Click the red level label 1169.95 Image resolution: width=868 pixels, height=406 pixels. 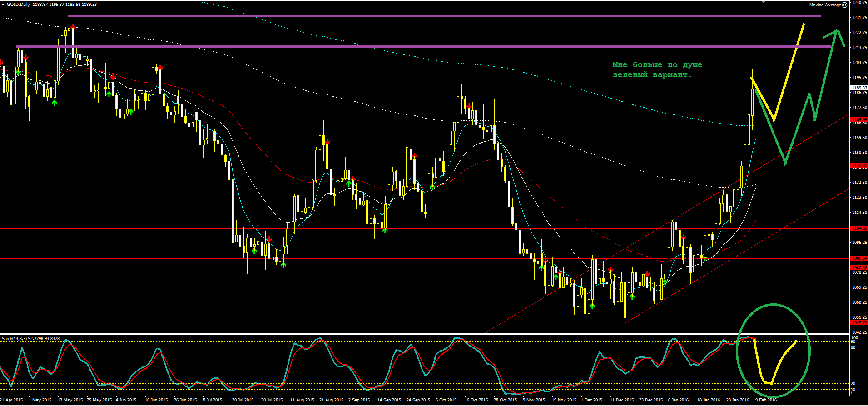point(859,120)
